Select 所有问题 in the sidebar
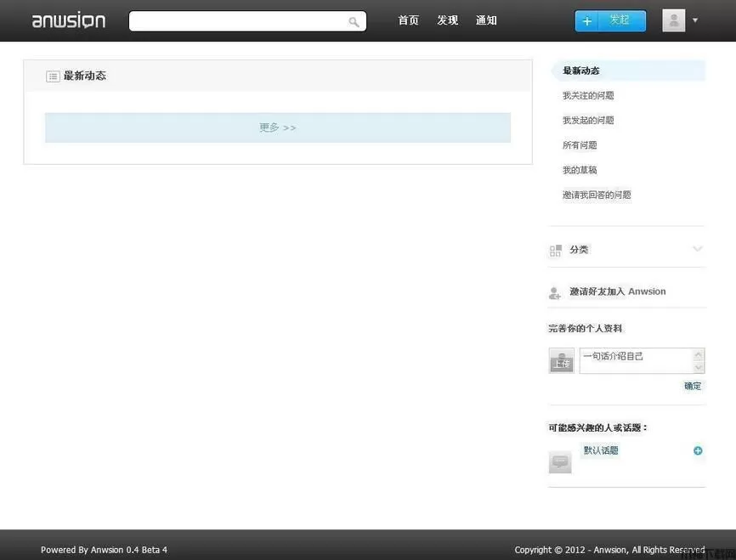The image size is (736, 560). tap(580, 145)
